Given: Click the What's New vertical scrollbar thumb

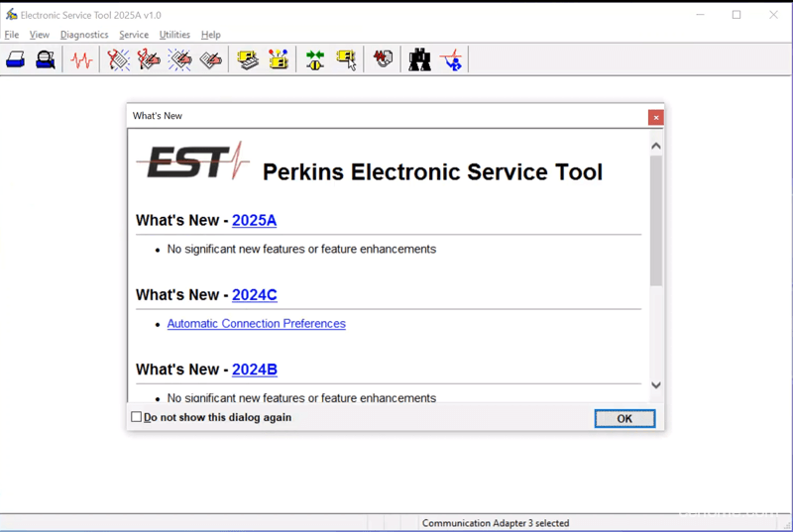Looking at the screenshot, I should click(x=655, y=220).
